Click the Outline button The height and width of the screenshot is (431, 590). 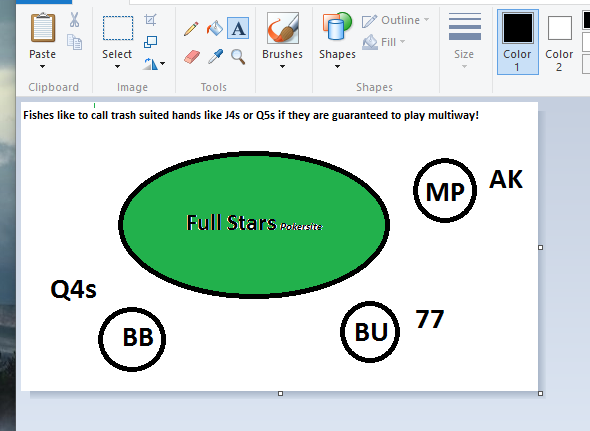pos(395,20)
